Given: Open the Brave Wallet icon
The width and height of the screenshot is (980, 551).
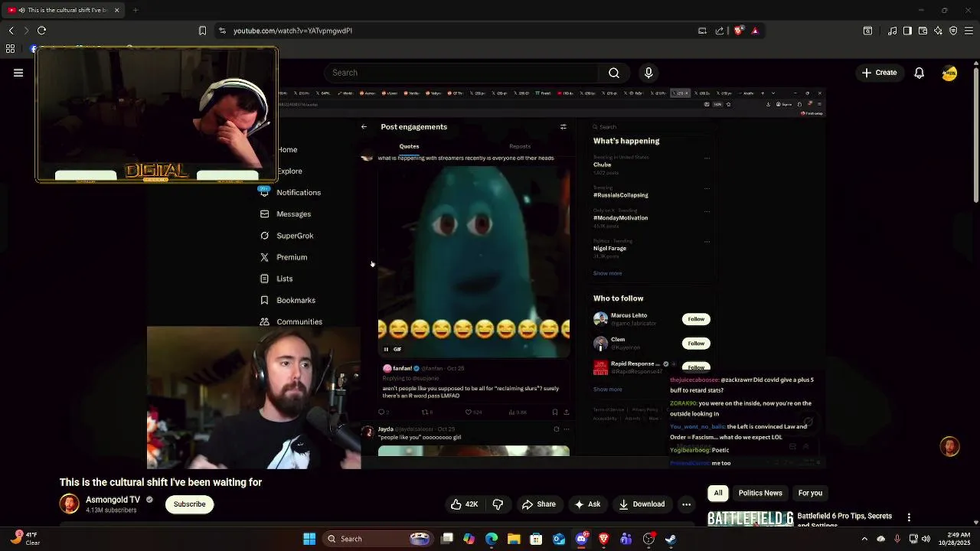Looking at the screenshot, I should pos(923,31).
